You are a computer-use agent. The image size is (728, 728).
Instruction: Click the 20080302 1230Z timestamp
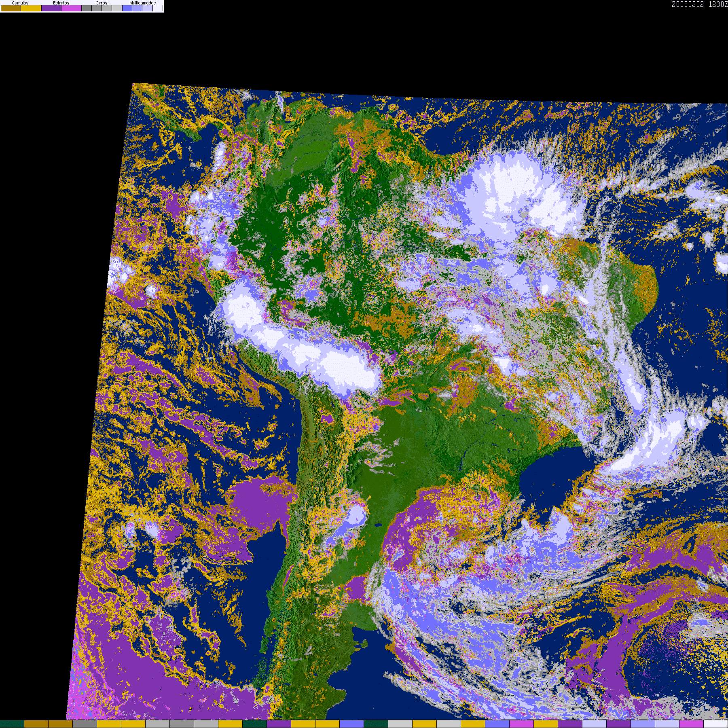click(700, 4)
